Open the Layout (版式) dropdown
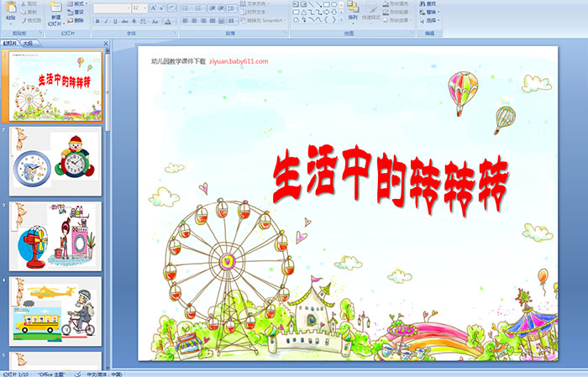The width and height of the screenshot is (588, 377). click(77, 3)
